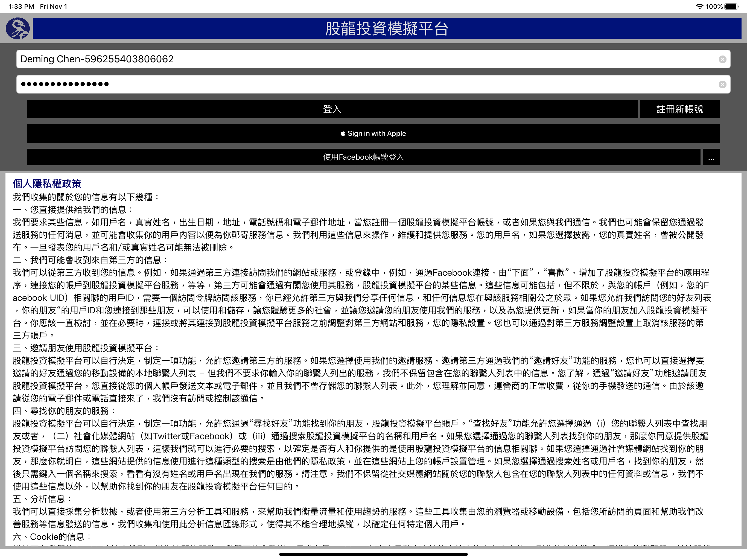Tap the battery indicator icon

(x=732, y=6)
